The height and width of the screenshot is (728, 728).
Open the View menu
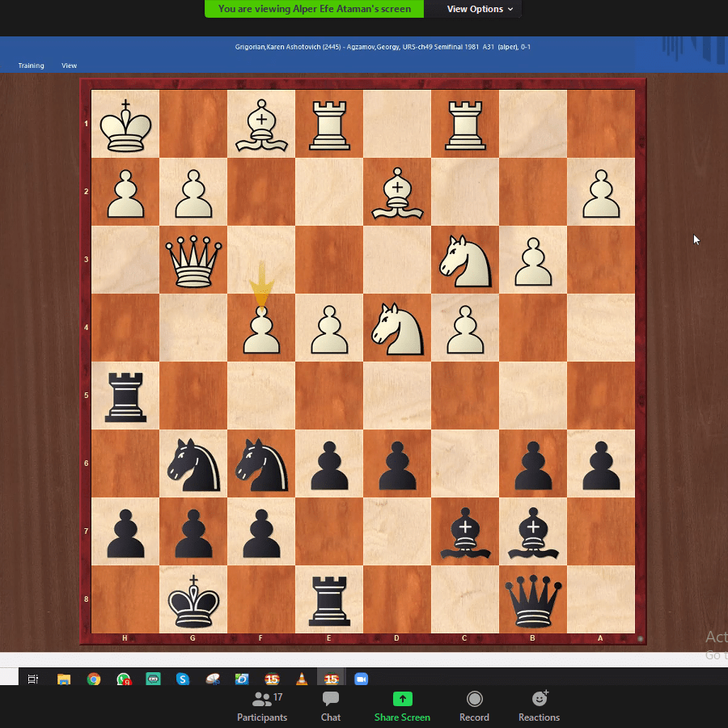click(70, 66)
